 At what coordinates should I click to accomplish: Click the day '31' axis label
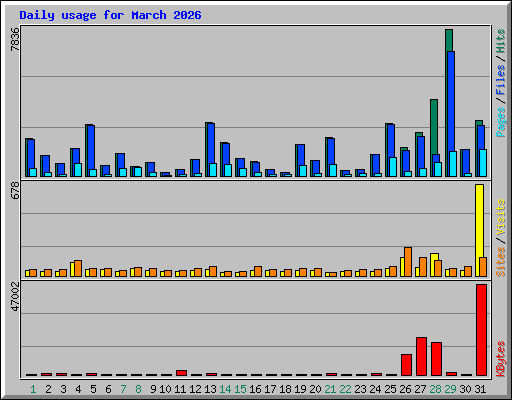pos(480,389)
